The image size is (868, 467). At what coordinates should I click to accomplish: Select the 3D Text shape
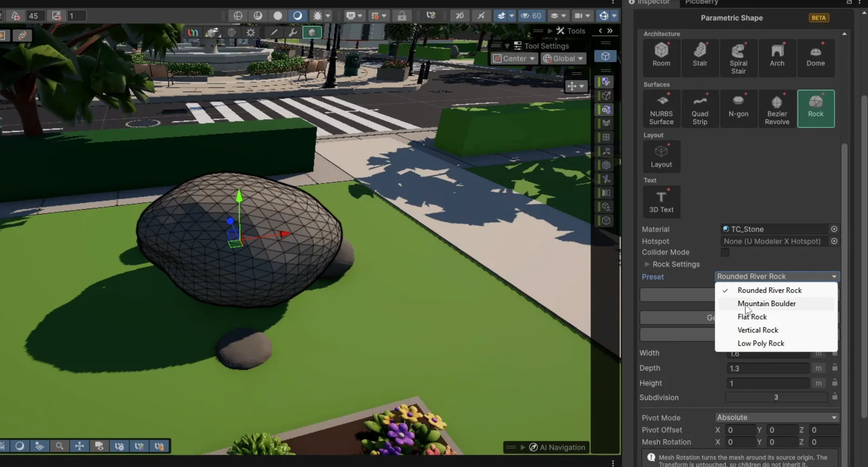[661, 201]
